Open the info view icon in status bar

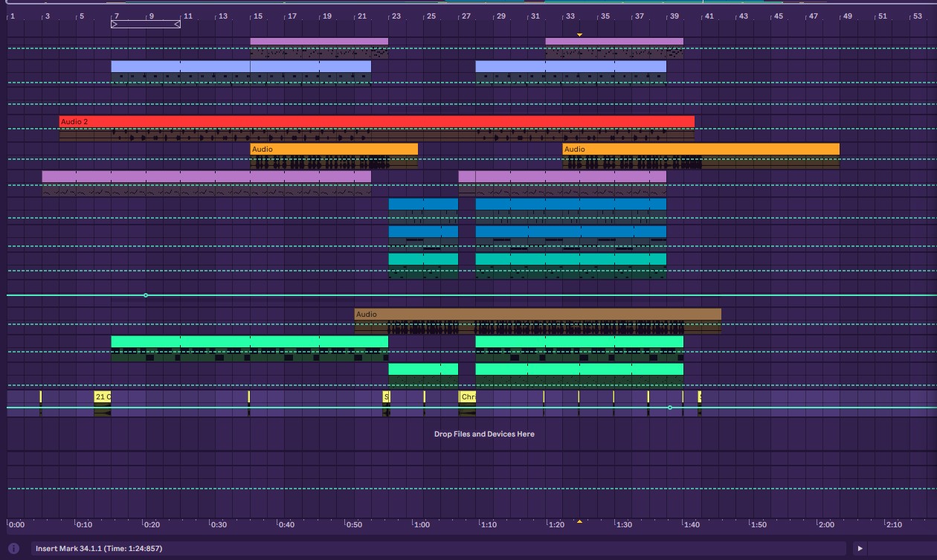pos(13,549)
